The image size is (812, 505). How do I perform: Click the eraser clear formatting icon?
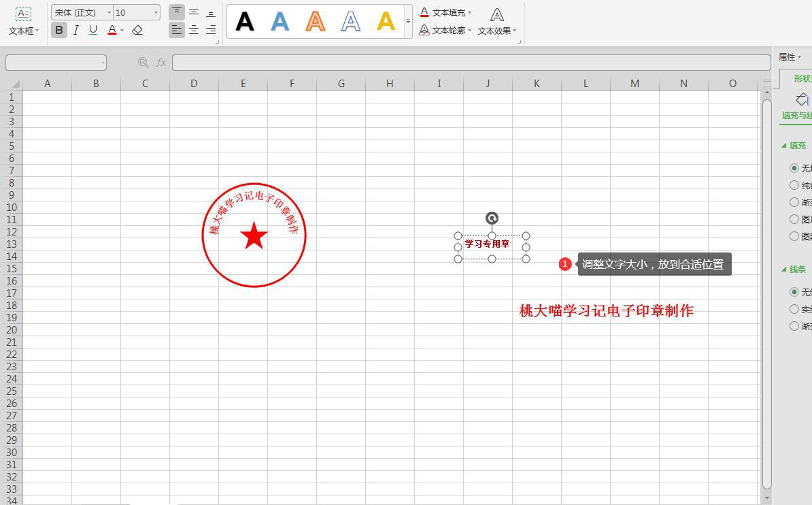(x=137, y=30)
